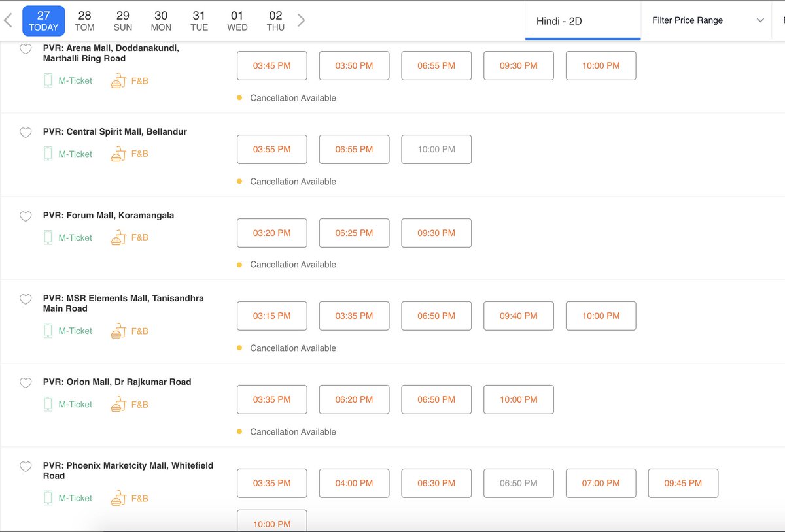Viewport: 785px width, 532px height.
Task: Book 06:20 PM show at Orion Mall
Action: pyautogui.click(x=355, y=399)
